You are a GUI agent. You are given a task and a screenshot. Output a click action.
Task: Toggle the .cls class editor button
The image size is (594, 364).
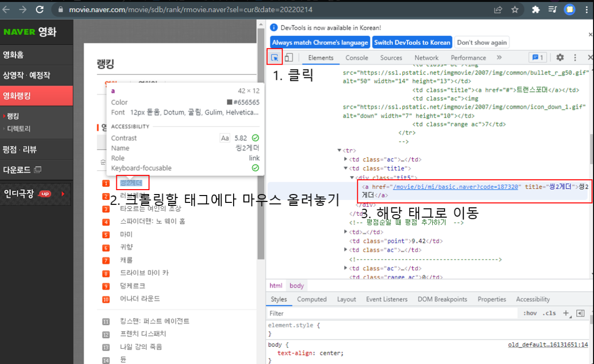point(549,313)
